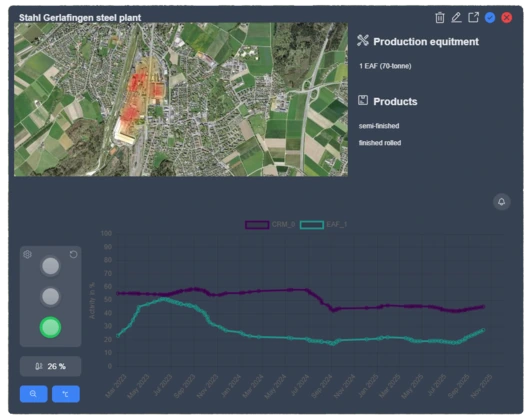Click the thermometer icon beside 26 %
Image resolution: width=531 pixels, height=420 pixels.
pyautogui.click(x=39, y=366)
